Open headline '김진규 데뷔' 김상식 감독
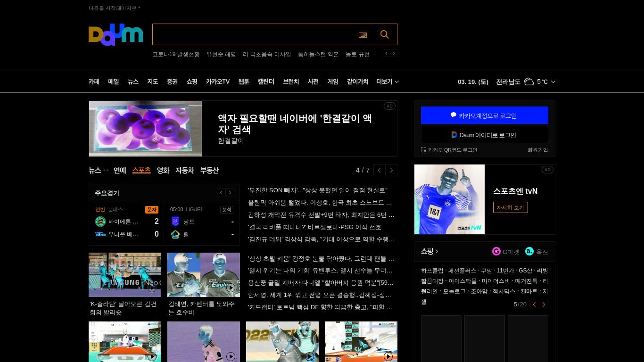This screenshot has width=644, height=362. pos(322,239)
